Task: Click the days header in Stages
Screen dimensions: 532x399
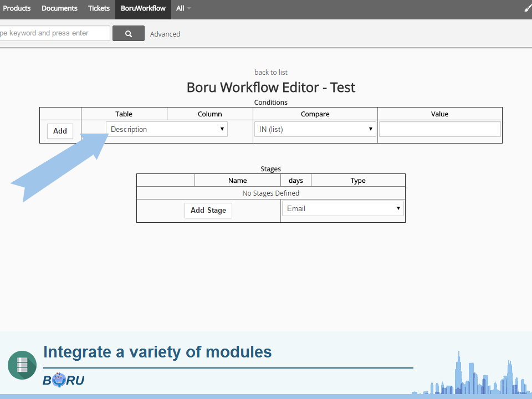Action: [296, 181]
